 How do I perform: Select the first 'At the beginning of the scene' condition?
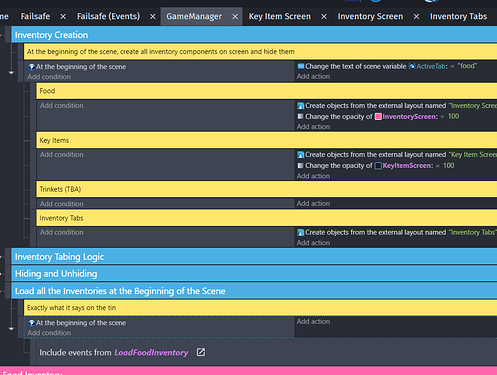click(77, 67)
